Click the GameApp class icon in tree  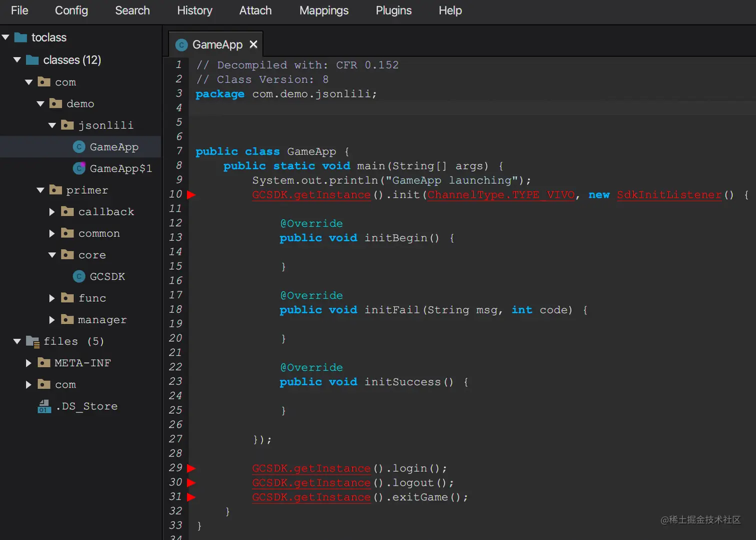click(79, 147)
